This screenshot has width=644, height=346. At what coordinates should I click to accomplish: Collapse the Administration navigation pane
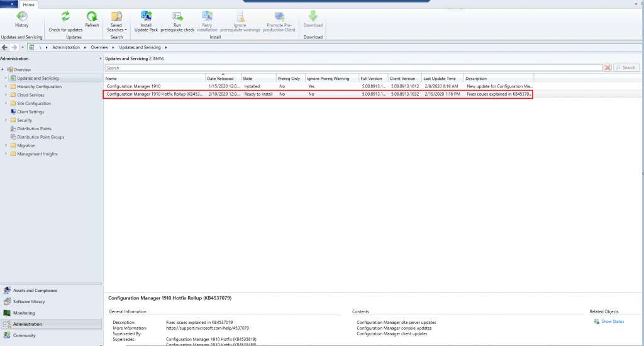[100, 59]
